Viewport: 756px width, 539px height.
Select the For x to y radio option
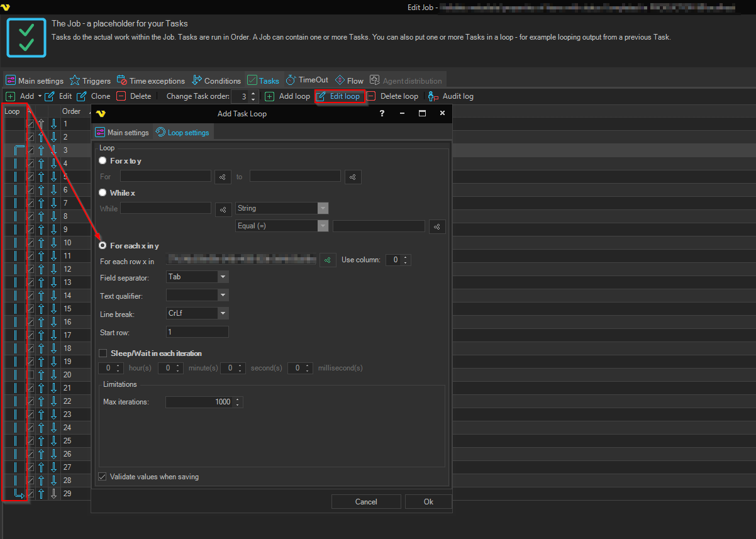tap(103, 161)
